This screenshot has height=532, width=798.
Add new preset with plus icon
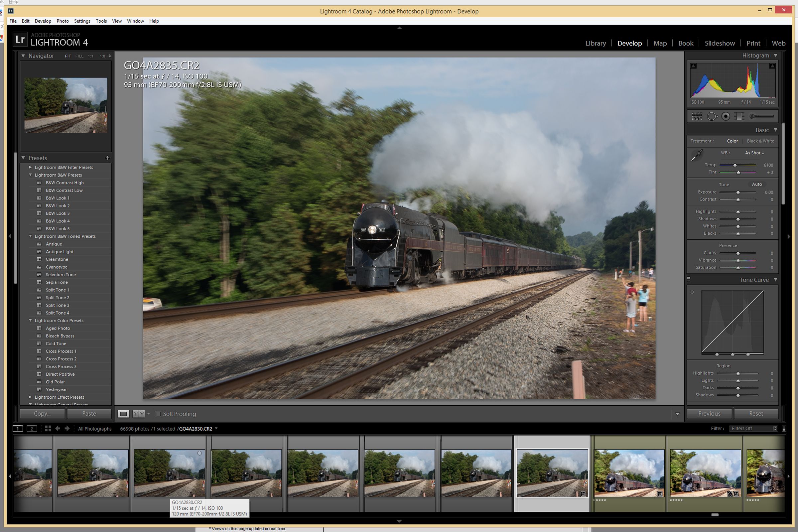coord(107,158)
